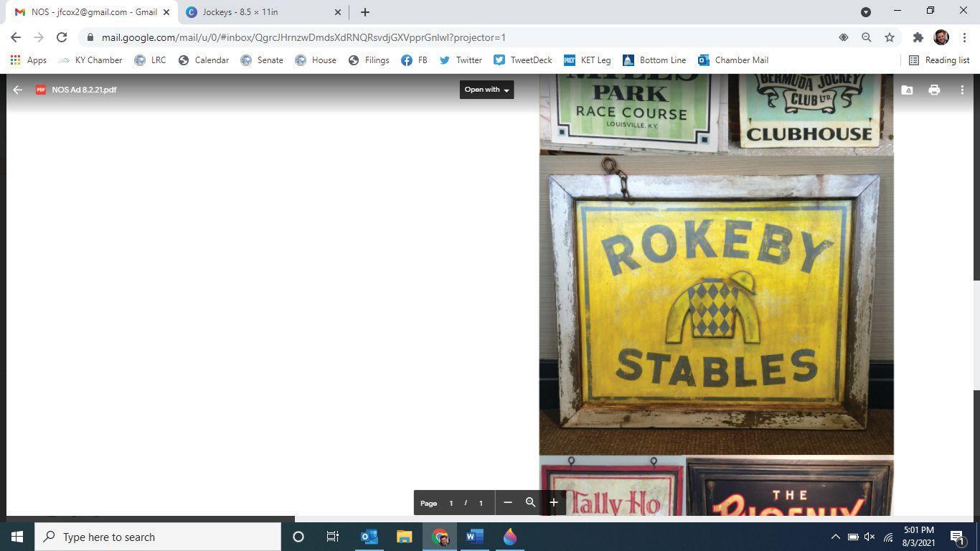980x551 pixels.
Task: Open the Chrome three-dot menu
Action: (x=964, y=37)
